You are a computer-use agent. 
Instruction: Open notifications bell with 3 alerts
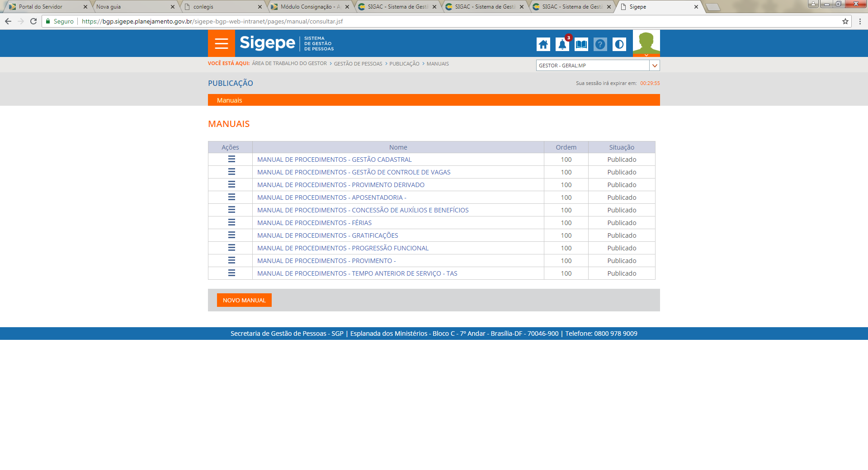point(562,44)
